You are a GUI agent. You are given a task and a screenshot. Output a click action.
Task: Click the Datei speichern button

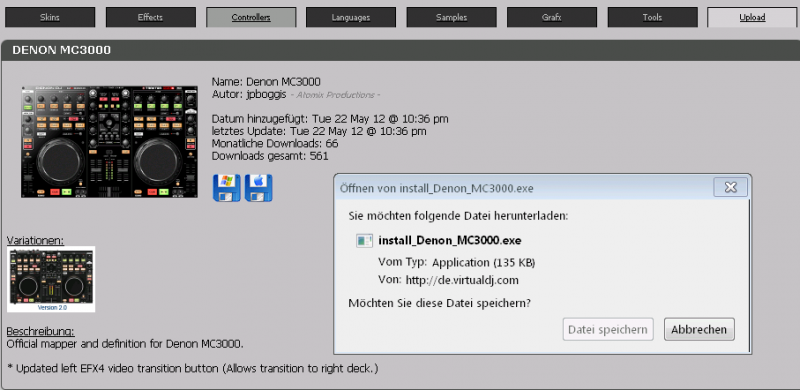coord(608,329)
